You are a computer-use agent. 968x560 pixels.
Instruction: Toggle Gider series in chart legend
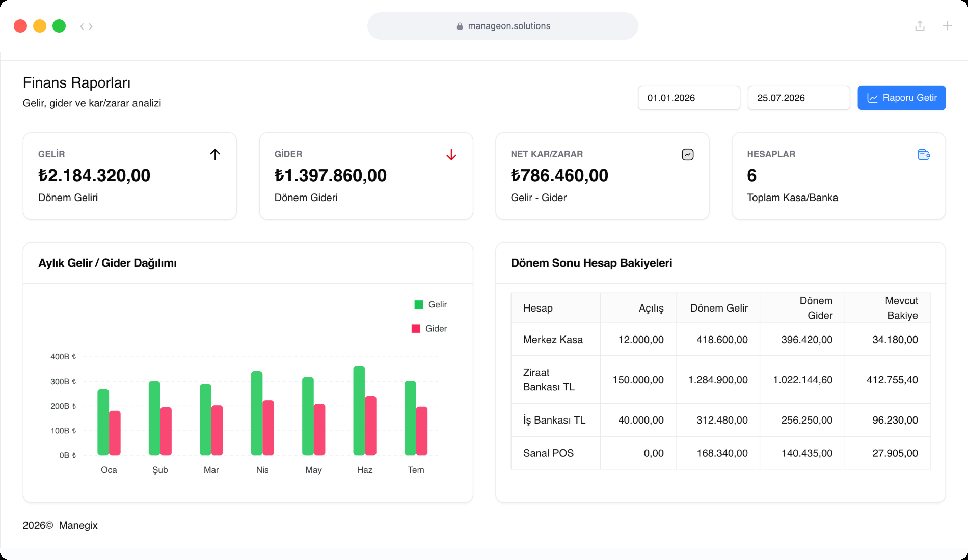click(x=429, y=329)
